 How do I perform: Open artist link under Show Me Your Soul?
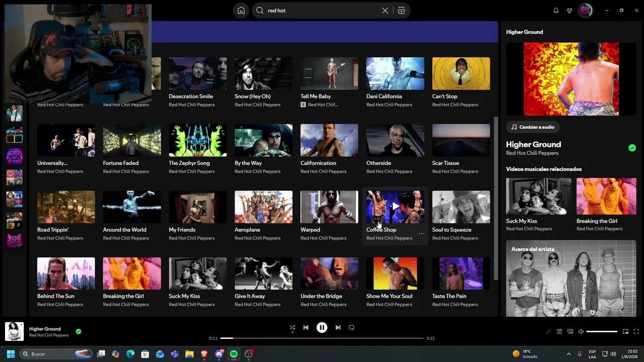coord(389,305)
